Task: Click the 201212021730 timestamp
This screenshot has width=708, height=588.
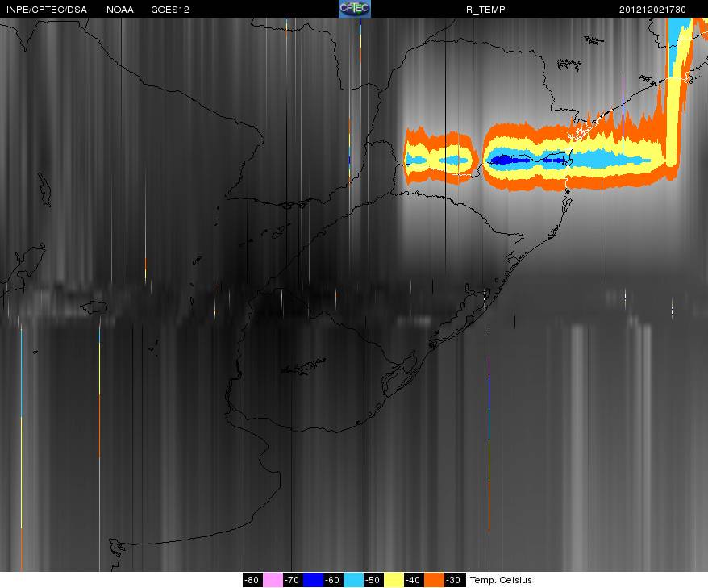Action: [x=652, y=10]
